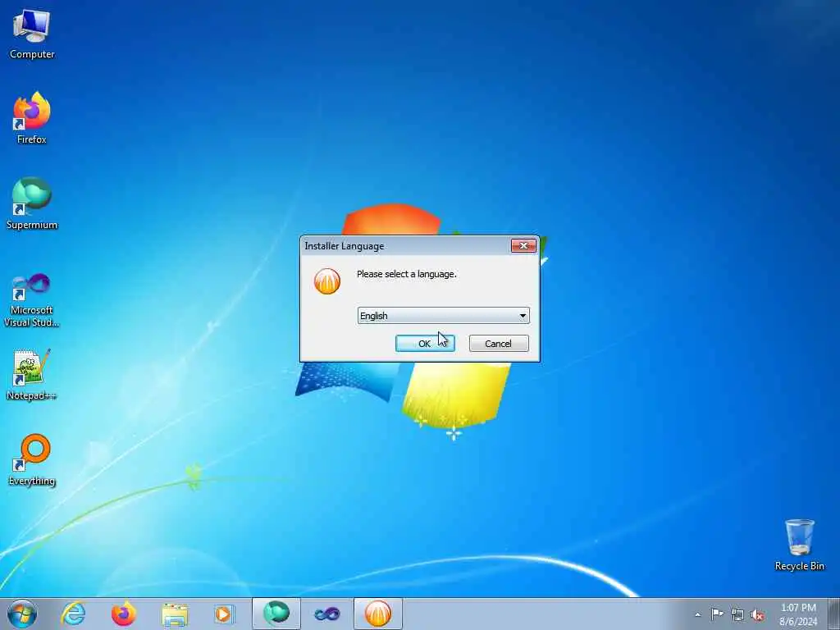Click the "Please select a language." text
Viewport: 840px width, 630px height.
[406, 274]
